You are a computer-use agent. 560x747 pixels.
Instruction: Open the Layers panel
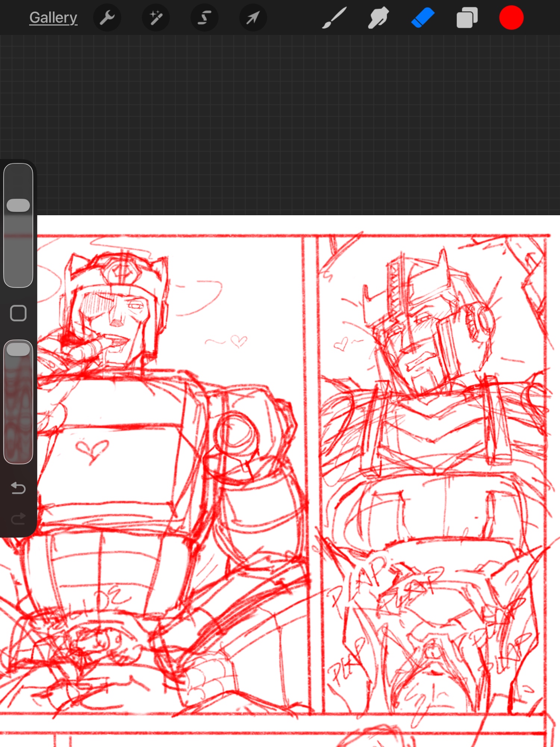click(467, 18)
